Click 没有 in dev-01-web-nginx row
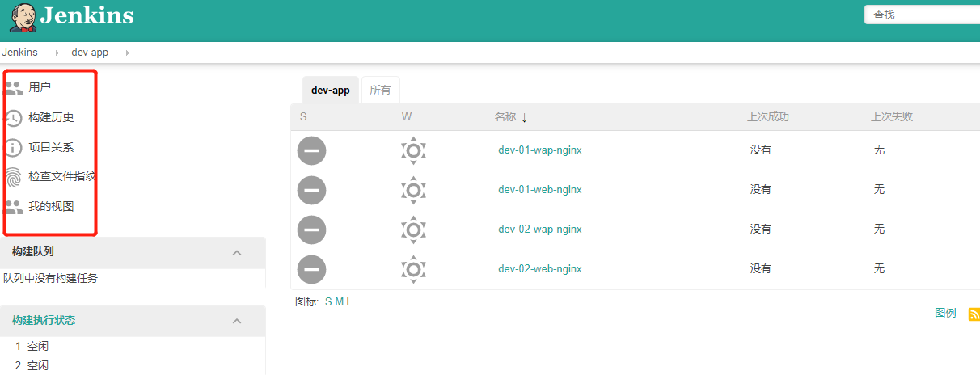The image size is (980, 375). pos(761,190)
